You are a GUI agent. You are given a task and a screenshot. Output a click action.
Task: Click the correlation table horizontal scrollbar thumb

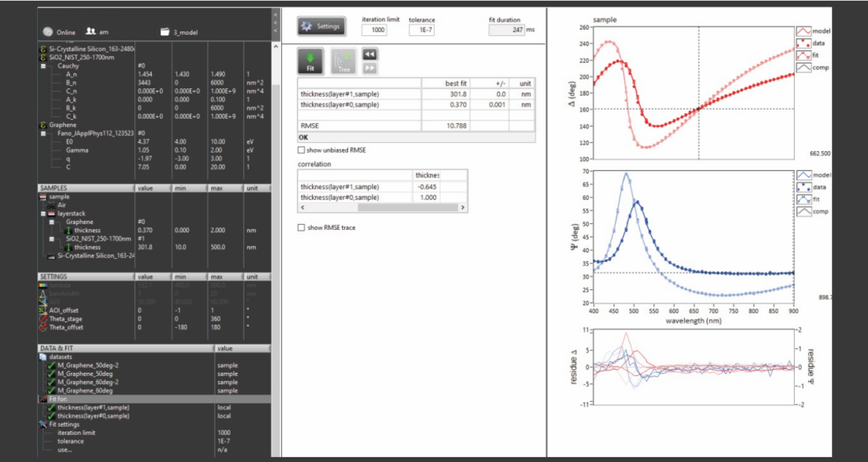408,207
